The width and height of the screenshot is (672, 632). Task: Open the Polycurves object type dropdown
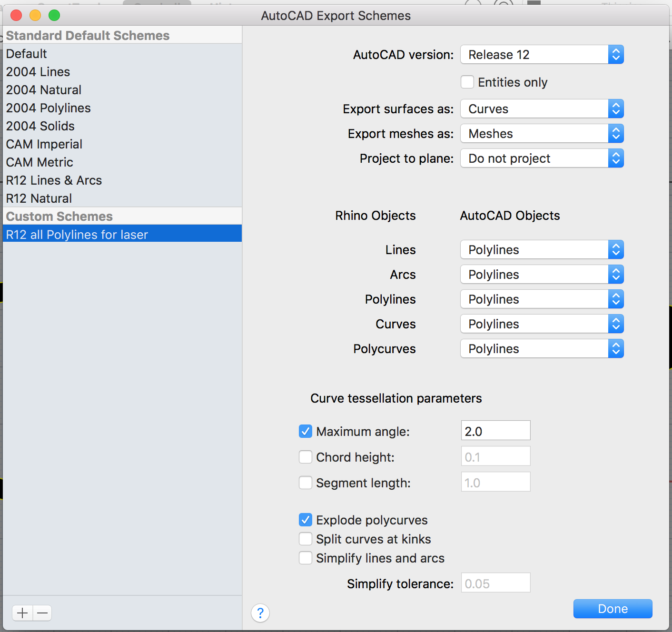542,349
